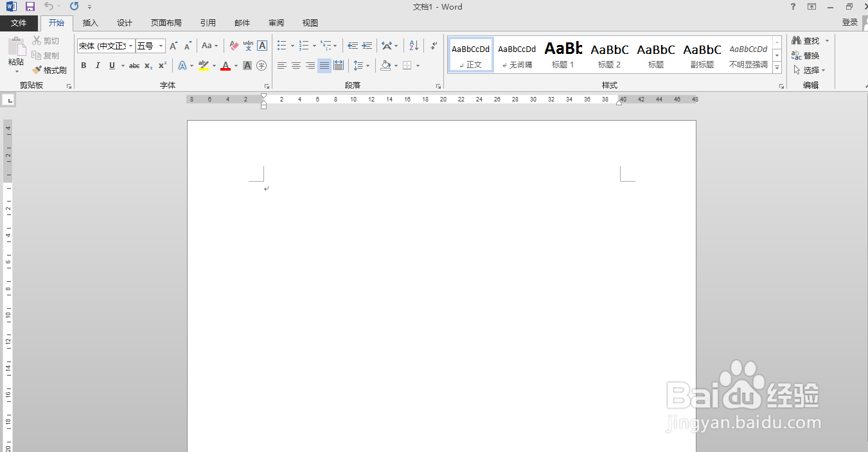Align text left

pyautogui.click(x=282, y=65)
